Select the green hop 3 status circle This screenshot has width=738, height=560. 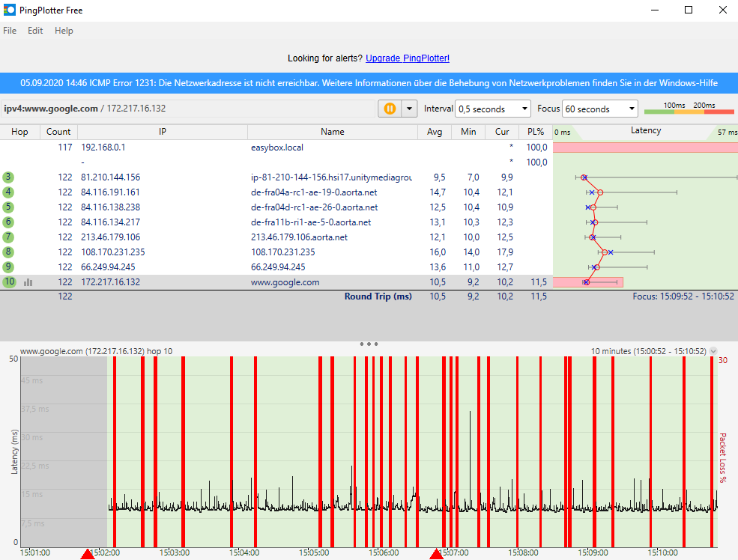pos(7,177)
